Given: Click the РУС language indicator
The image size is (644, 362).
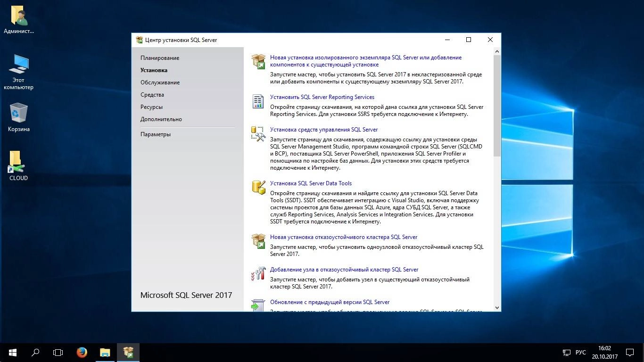Looking at the screenshot, I should tap(580, 353).
